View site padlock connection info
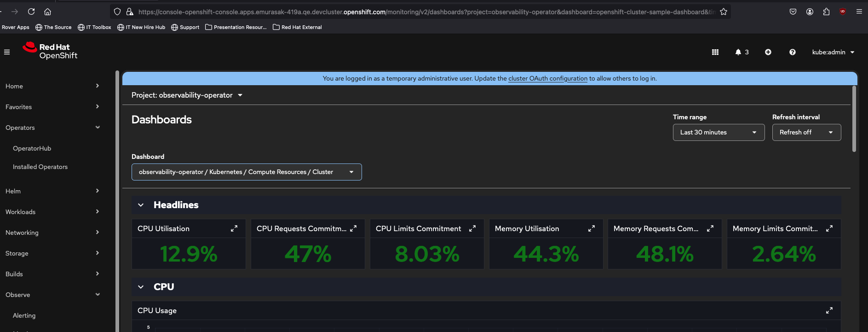Viewport: 868px width, 332px height. coord(130,12)
